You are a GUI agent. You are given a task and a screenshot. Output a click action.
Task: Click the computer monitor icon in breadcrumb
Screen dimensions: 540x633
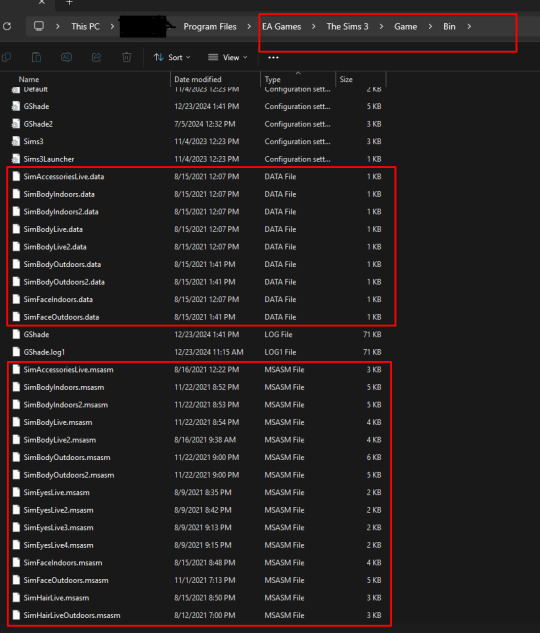tap(39, 27)
